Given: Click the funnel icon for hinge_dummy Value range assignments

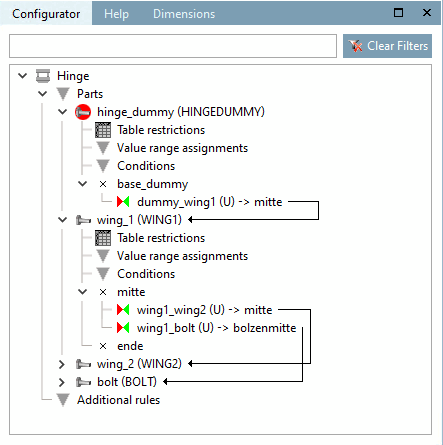Looking at the screenshot, I should click(103, 148).
